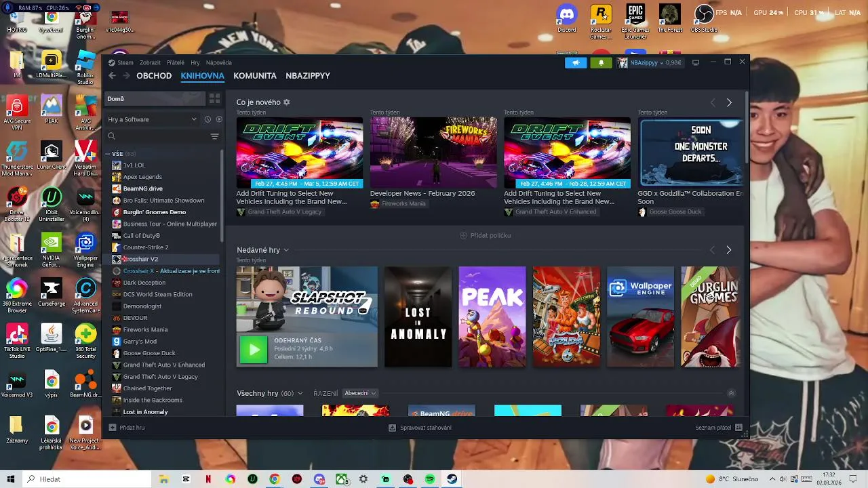This screenshot has height=488, width=868.
Task: Switch to Big Picture mode icon
Action: pos(696,62)
